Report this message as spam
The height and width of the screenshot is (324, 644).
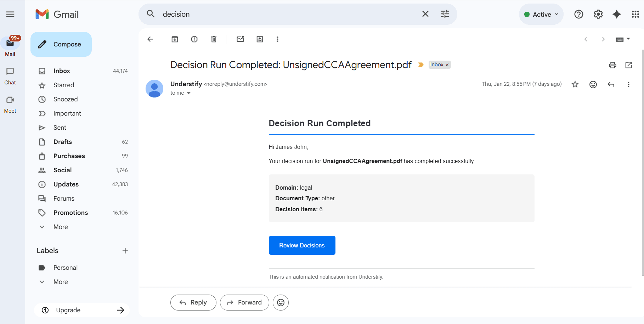(194, 39)
